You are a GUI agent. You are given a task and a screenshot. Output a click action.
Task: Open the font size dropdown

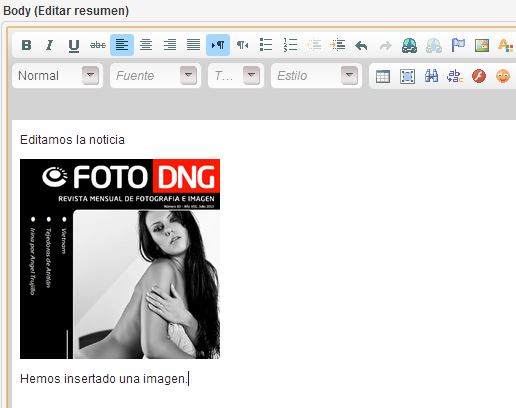236,76
